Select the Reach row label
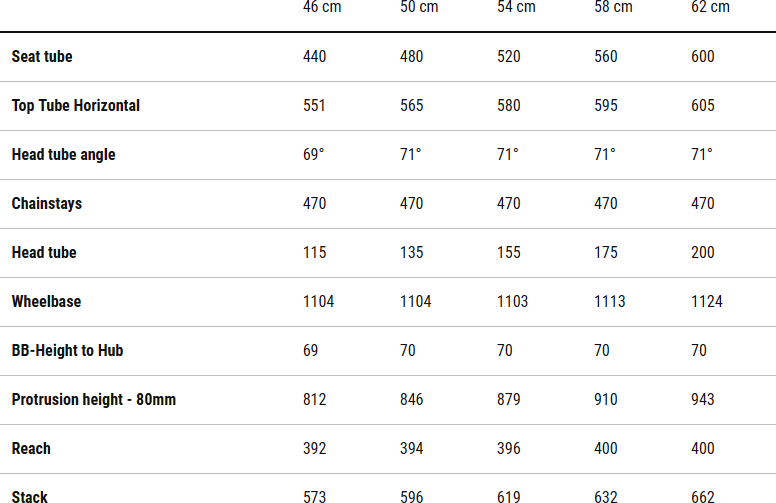The height and width of the screenshot is (503, 776). (x=31, y=449)
